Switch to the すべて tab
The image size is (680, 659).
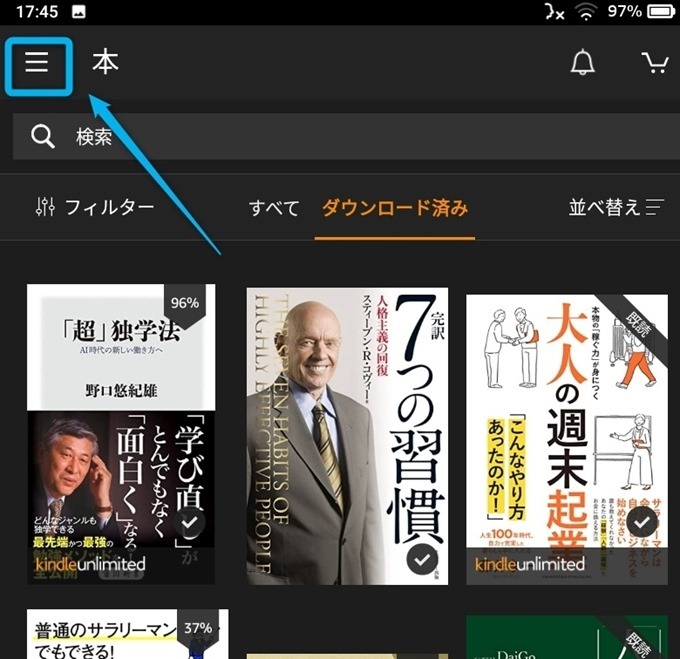(x=274, y=208)
